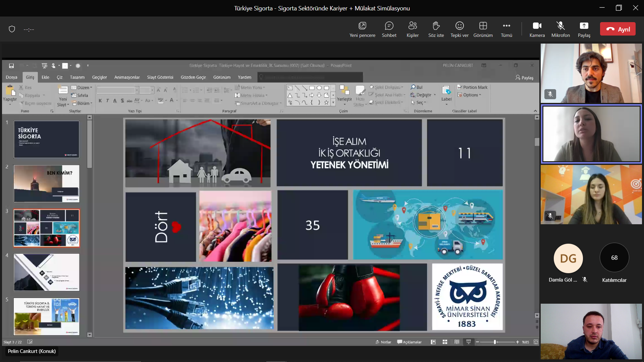Viewport: 644px width, 362px height.
Task: Switch to reading view icon
Action: 457,342
